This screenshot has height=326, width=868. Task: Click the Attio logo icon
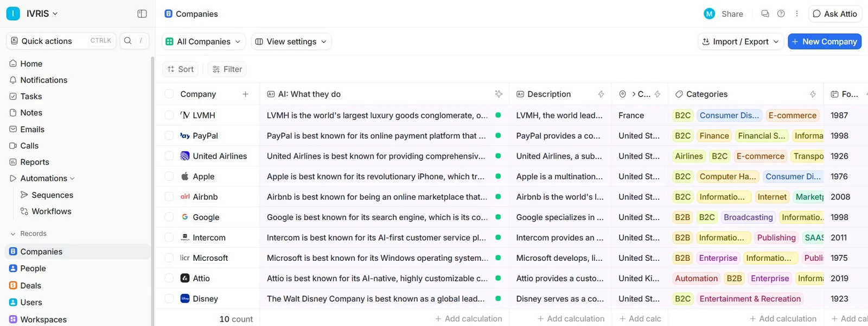(185, 278)
